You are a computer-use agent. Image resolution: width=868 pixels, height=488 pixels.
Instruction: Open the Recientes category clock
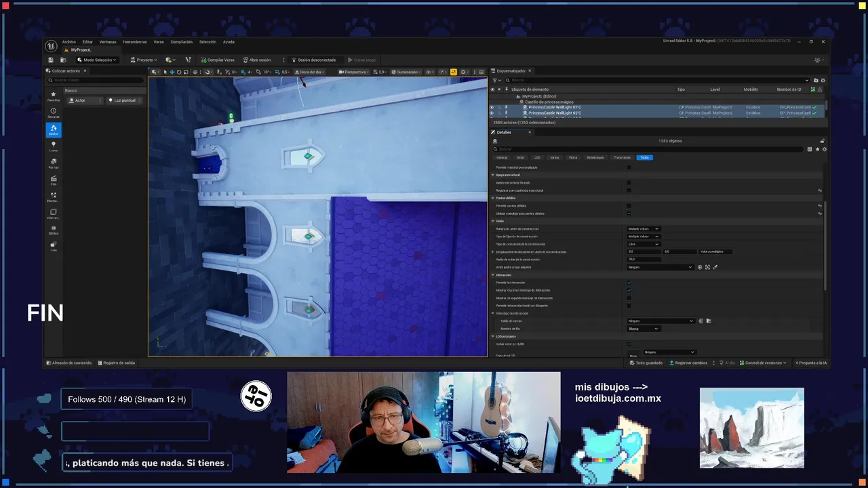(x=54, y=113)
